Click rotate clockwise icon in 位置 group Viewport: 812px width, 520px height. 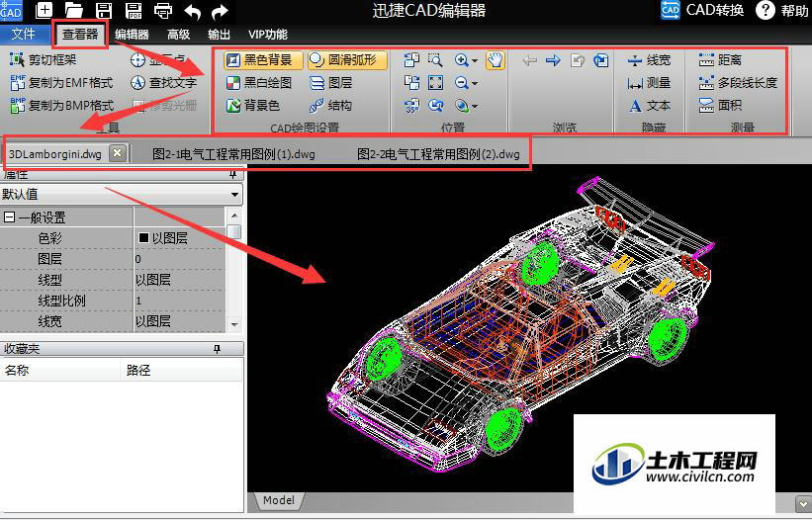tap(411, 83)
